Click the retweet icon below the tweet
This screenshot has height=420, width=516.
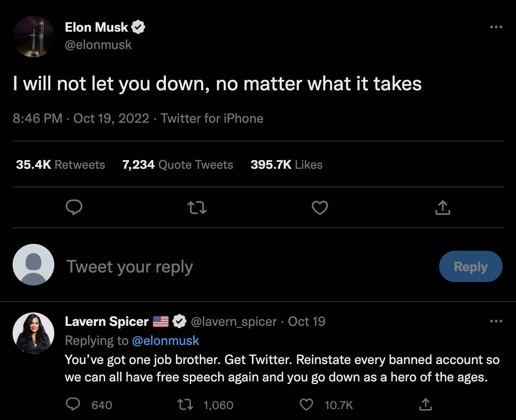tap(197, 208)
